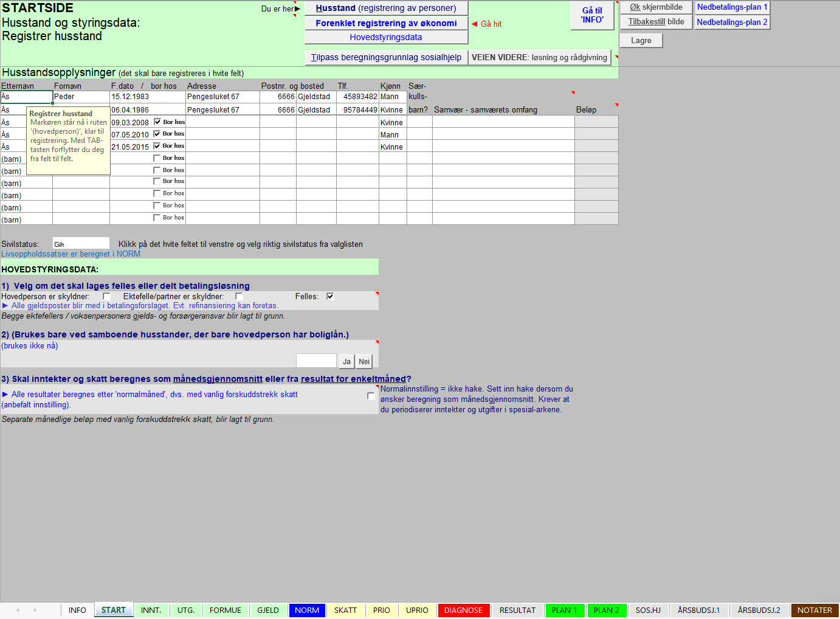
Task: Open the ÅRSBUDSJ.1 sheet tab
Action: [x=699, y=610]
